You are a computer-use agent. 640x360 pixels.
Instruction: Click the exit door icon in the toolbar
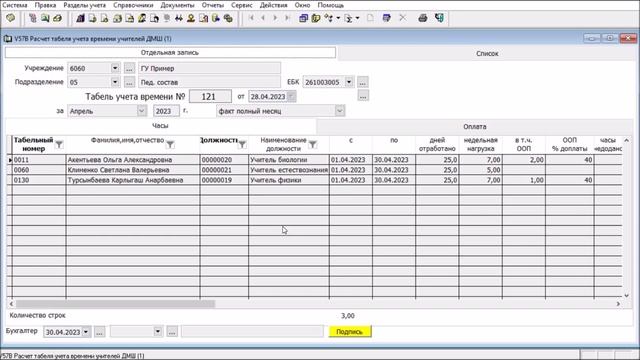(x=439, y=18)
